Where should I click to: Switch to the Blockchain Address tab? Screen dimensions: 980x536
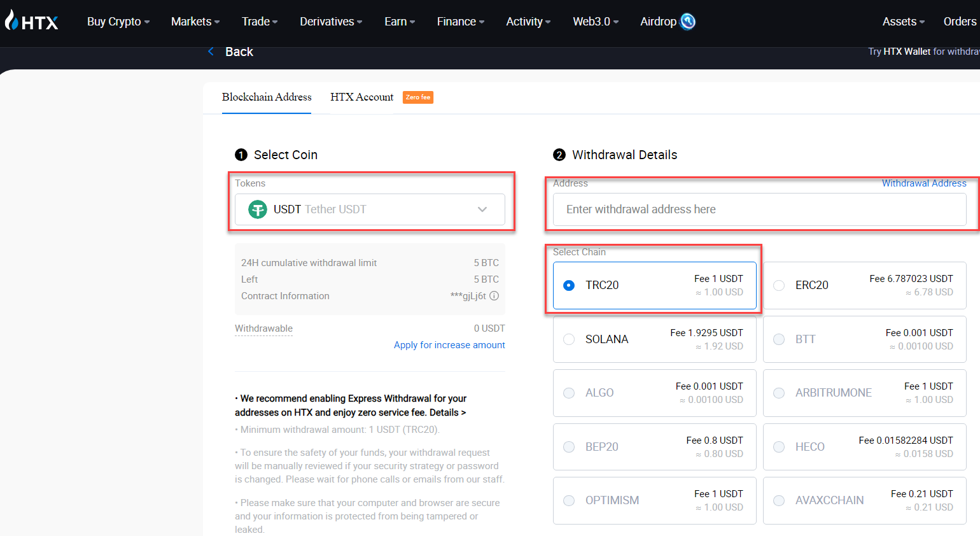(x=267, y=97)
